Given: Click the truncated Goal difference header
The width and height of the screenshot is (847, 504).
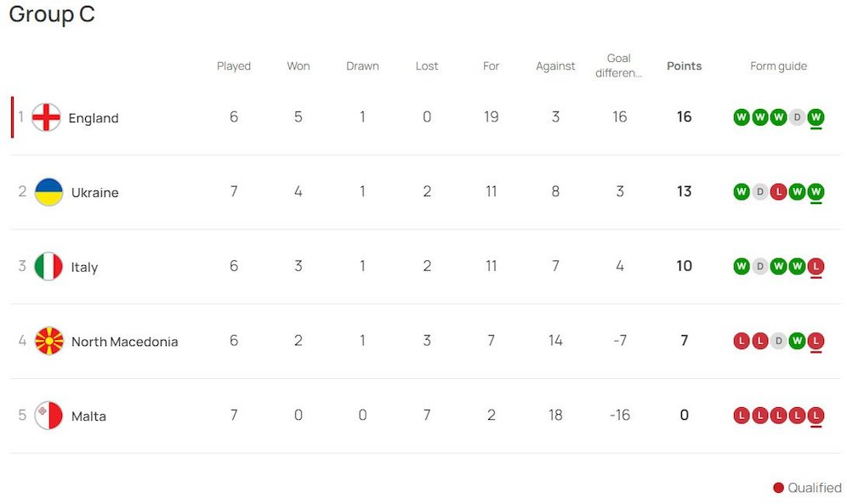Looking at the screenshot, I should point(619,65).
